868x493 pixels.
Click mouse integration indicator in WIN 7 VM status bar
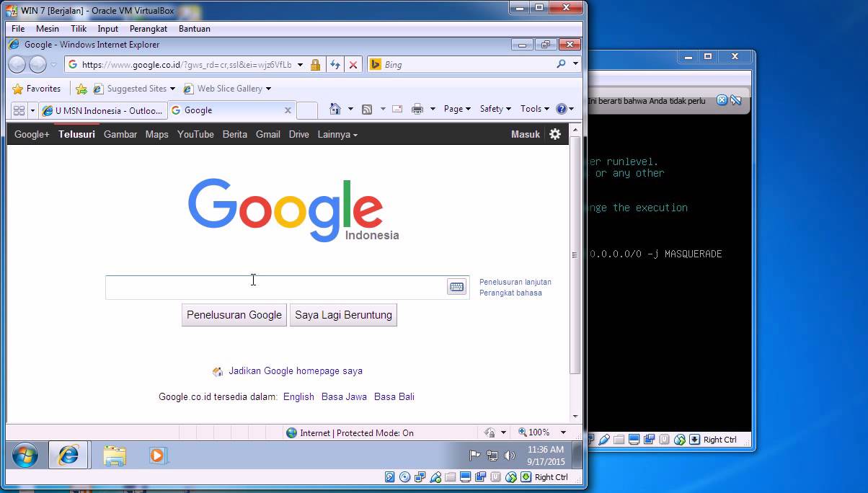(511, 477)
